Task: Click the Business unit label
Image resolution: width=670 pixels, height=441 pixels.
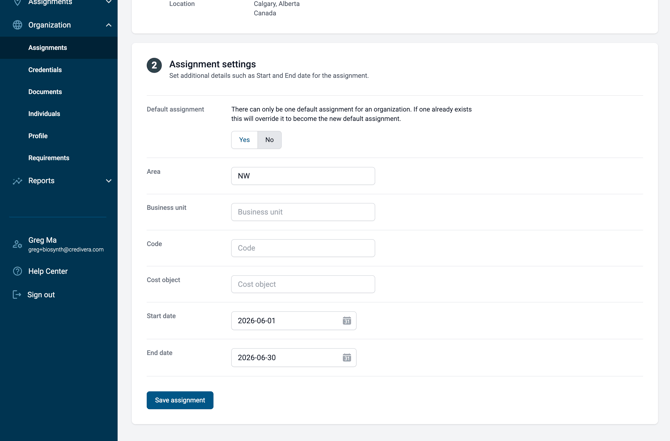Action: (x=166, y=207)
